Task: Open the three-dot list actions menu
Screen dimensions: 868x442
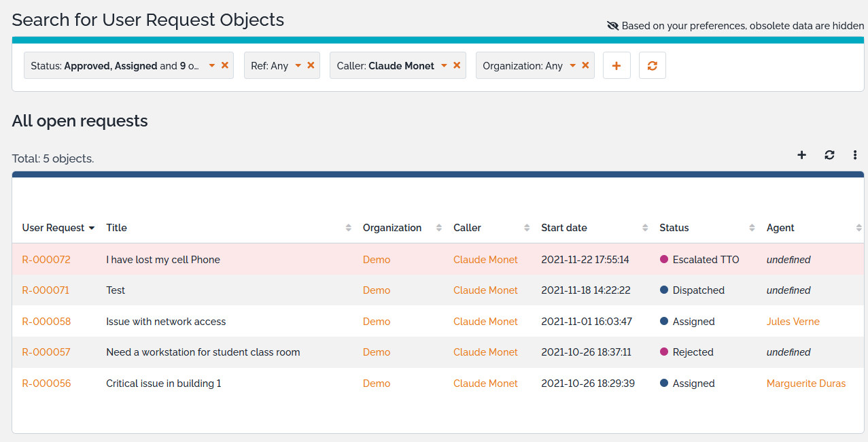Action: tap(855, 155)
